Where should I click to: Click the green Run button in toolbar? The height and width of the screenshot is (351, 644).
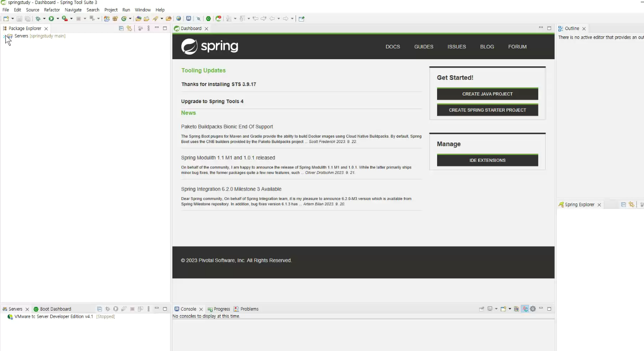pos(52,18)
